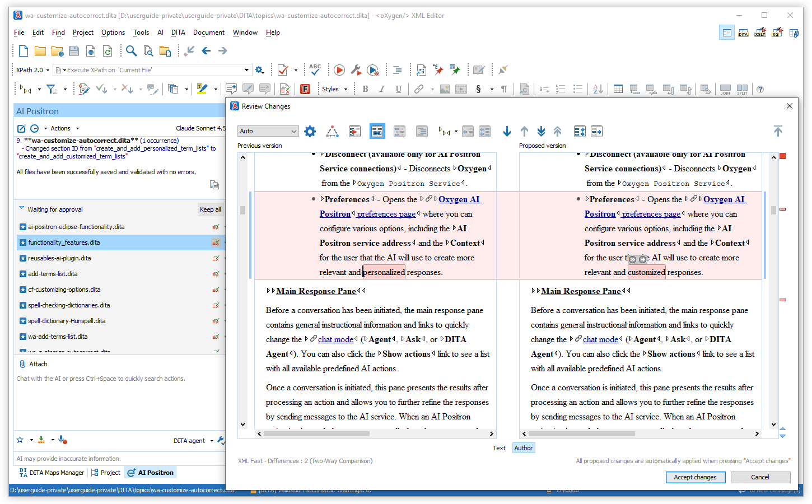Image resolution: width=812 pixels, height=504 pixels.
Task: Copy AI response to clipboard
Action: tap(214, 185)
